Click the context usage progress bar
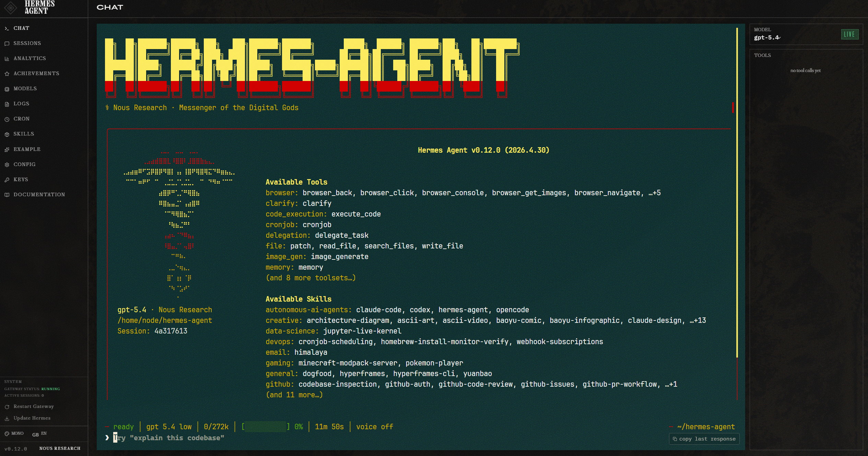The width and height of the screenshot is (868, 456). pyautogui.click(x=266, y=427)
